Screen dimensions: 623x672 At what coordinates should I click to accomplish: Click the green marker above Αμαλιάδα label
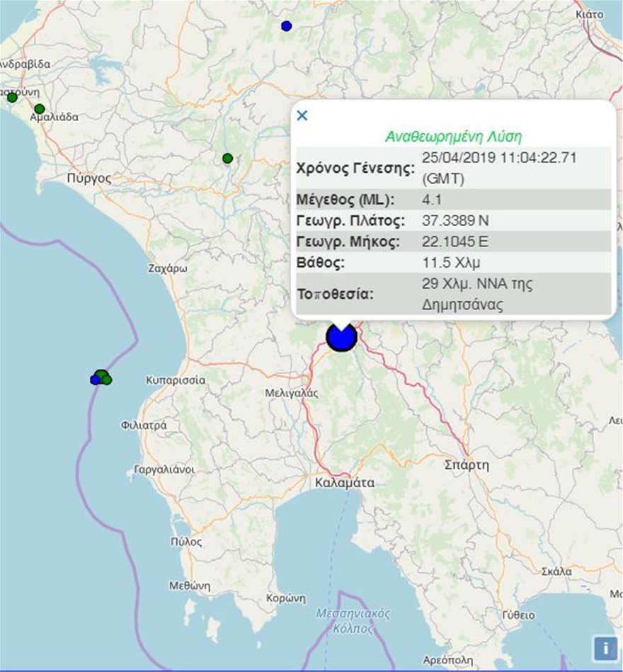click(40, 109)
